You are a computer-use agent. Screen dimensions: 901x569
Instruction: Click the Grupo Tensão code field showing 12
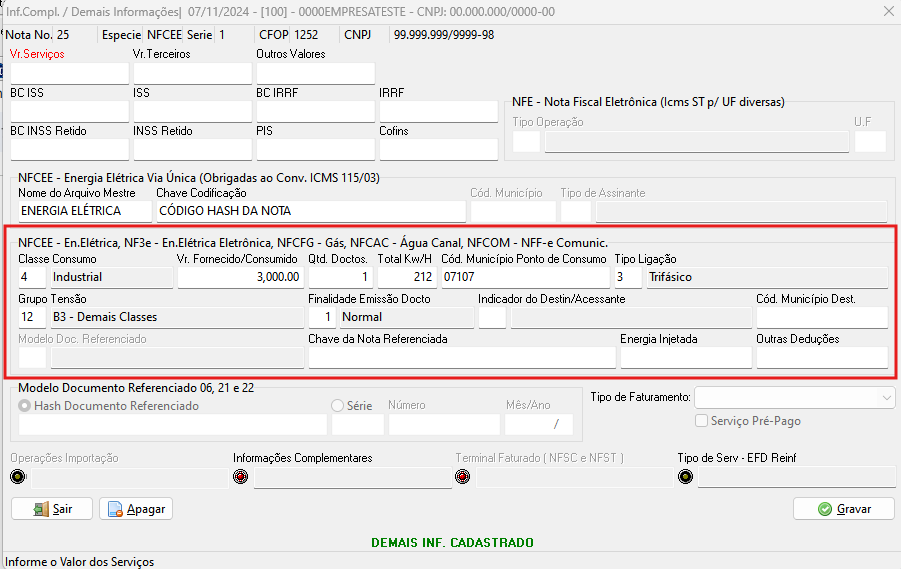point(32,317)
